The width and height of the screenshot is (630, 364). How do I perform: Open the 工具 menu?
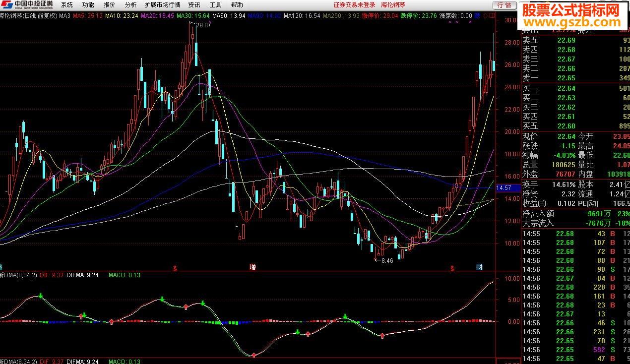click(x=215, y=5)
